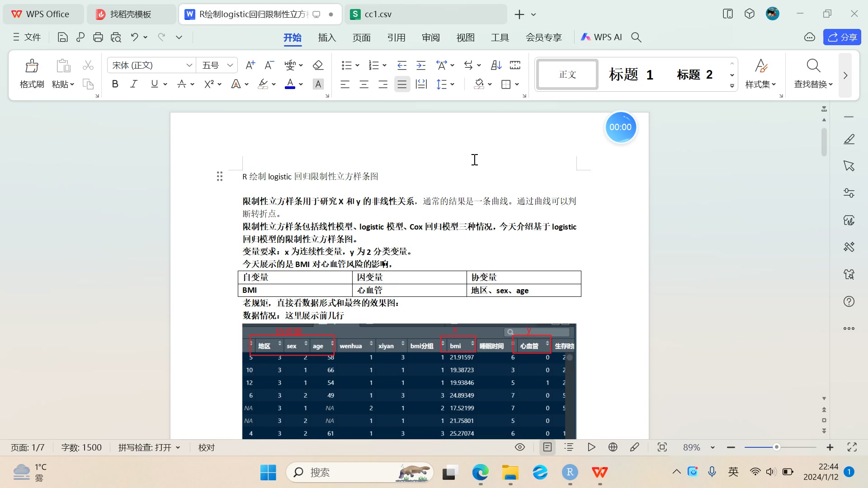Apply text highlight color pen

click(263, 84)
